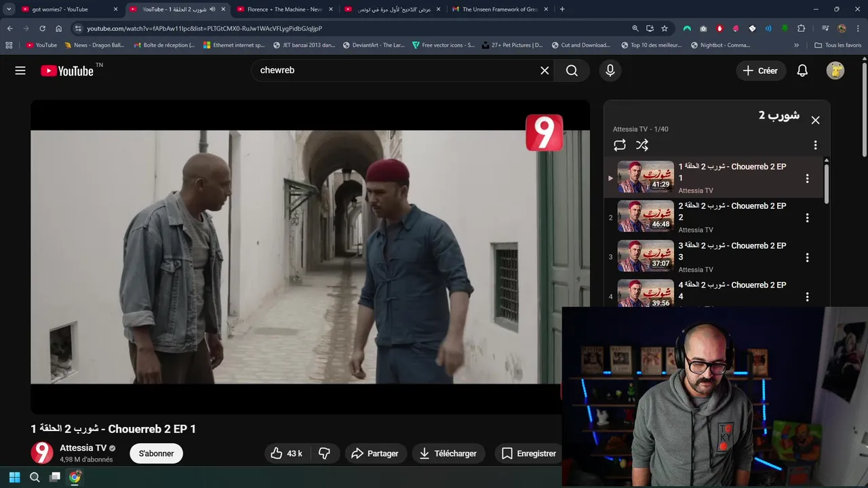
Task: Run the search with magnifier button
Action: (x=572, y=70)
